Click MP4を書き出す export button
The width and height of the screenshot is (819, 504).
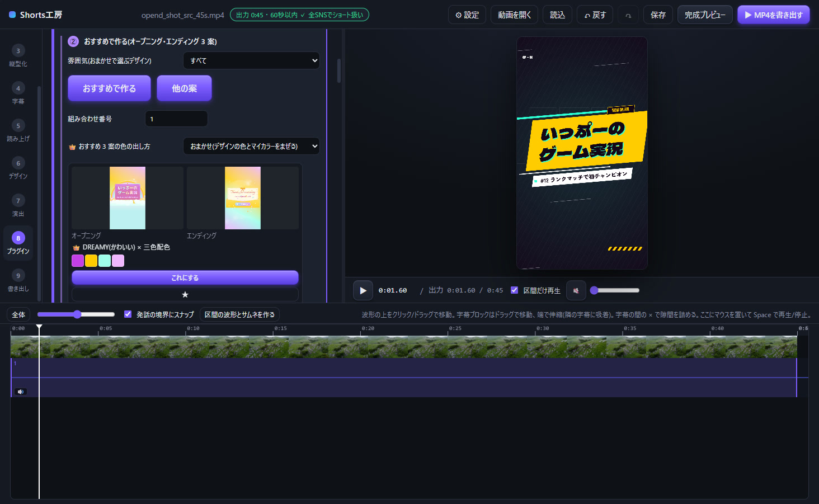tap(774, 15)
